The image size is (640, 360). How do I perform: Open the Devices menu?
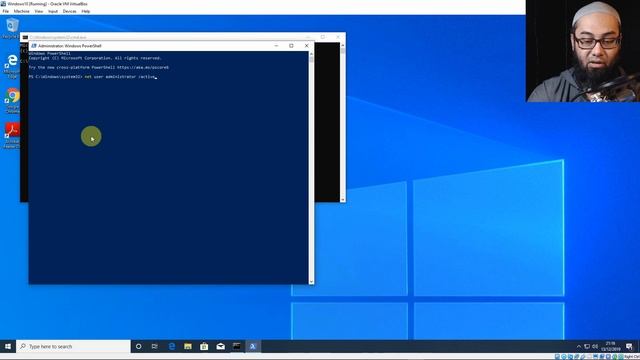69,11
